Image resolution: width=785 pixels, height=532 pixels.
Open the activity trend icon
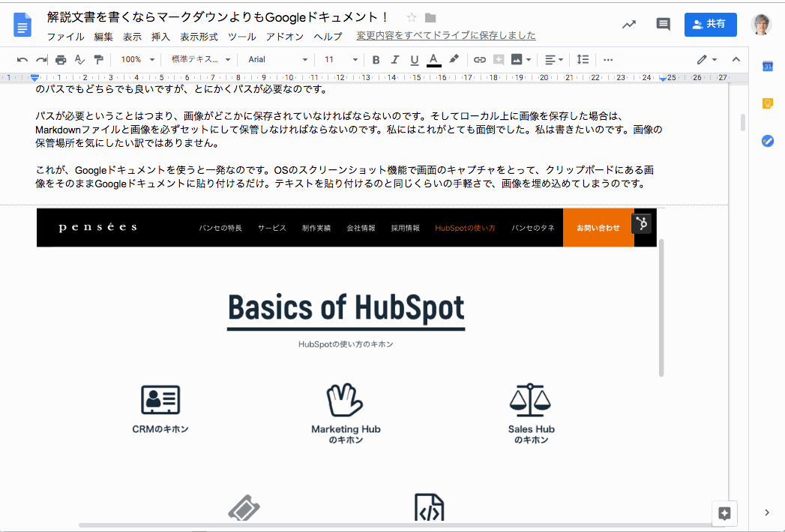pyautogui.click(x=629, y=25)
